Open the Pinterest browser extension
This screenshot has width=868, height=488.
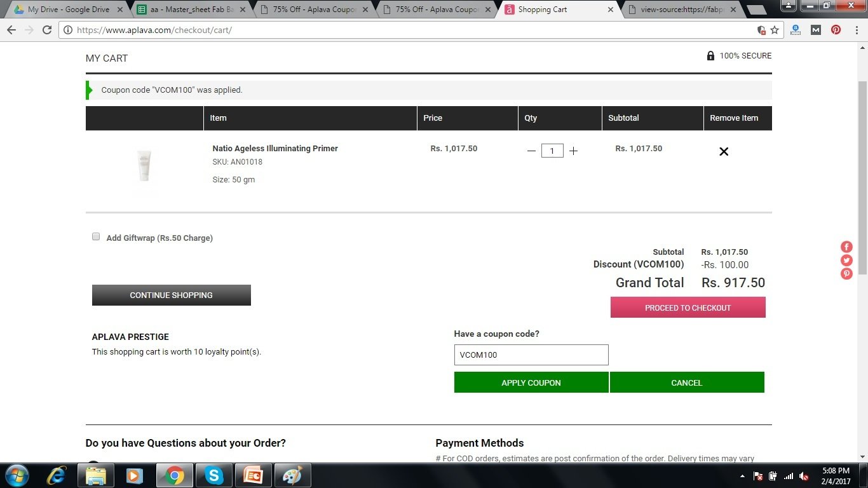click(x=836, y=30)
